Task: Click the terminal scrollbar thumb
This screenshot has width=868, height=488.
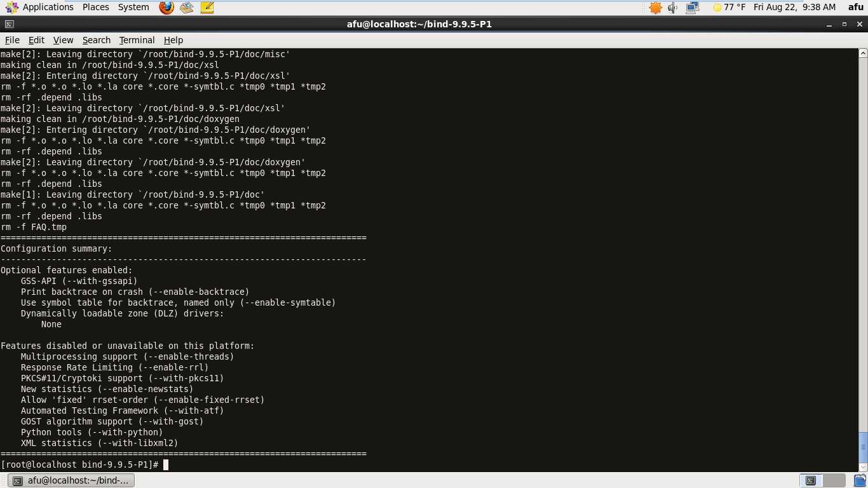Action: (863, 447)
